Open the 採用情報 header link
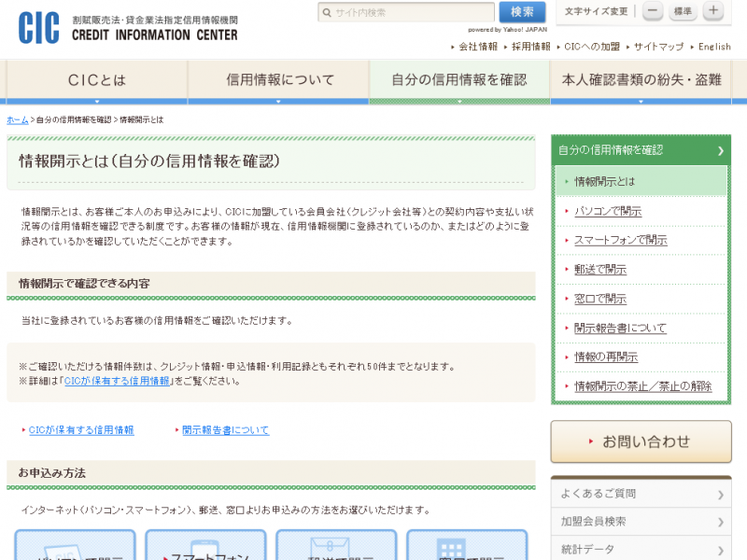The width and height of the screenshot is (747, 560). click(530, 47)
